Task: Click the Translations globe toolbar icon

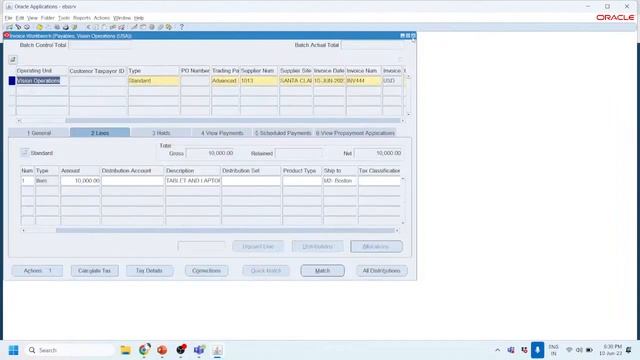Action: [152, 27]
